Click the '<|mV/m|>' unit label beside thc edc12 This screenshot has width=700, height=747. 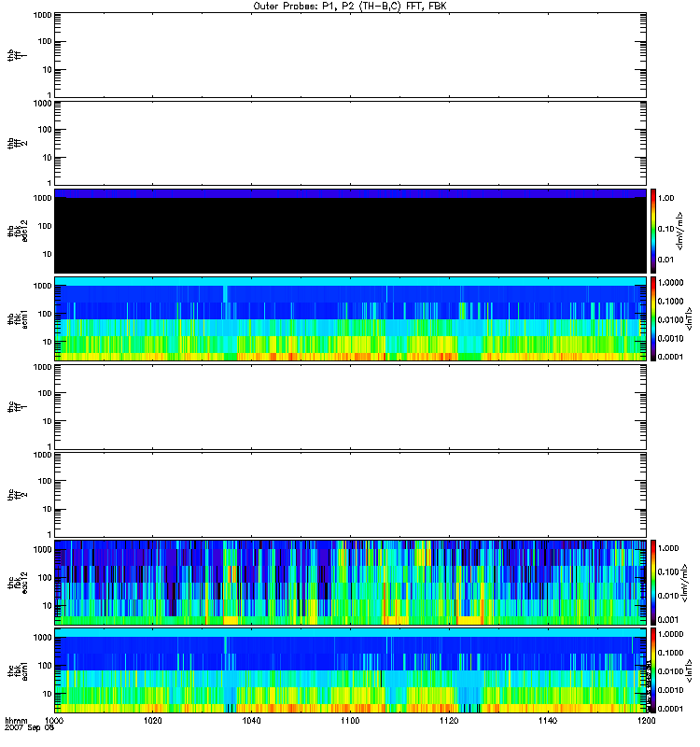pyautogui.click(x=685, y=583)
